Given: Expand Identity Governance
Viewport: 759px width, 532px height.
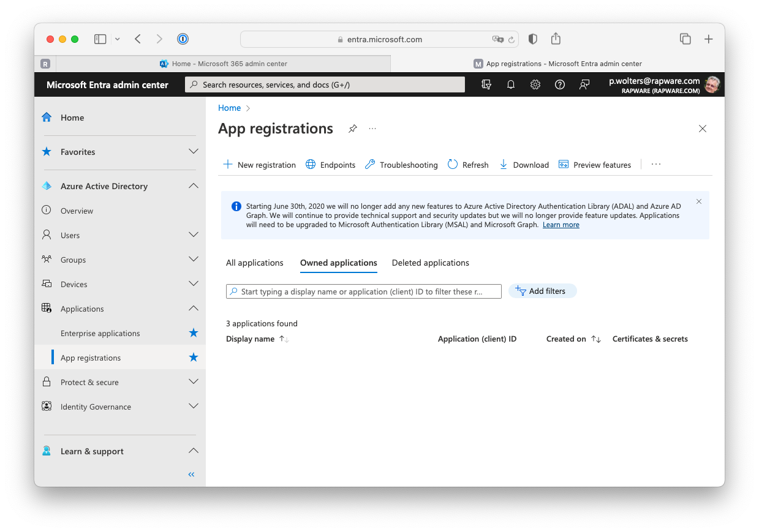Looking at the screenshot, I should pos(194,406).
